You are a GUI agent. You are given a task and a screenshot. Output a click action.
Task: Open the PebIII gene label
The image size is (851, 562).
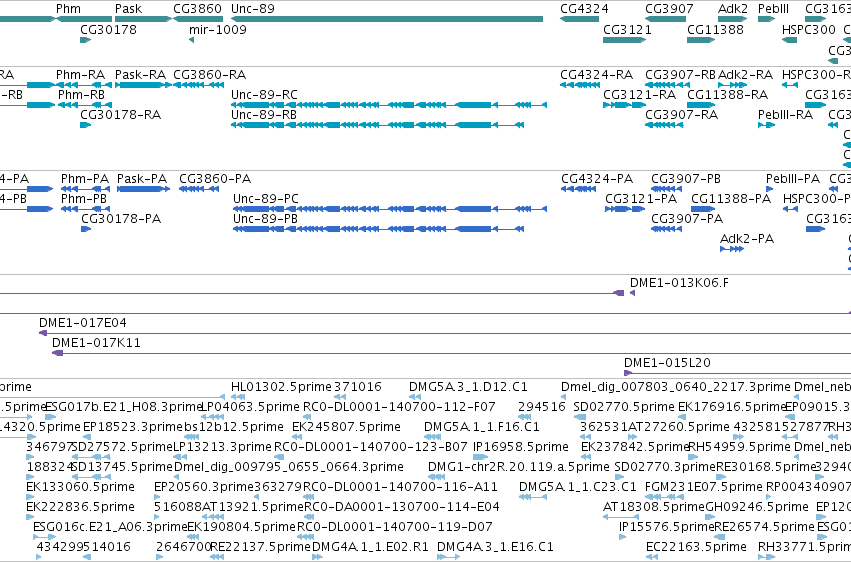(x=773, y=9)
